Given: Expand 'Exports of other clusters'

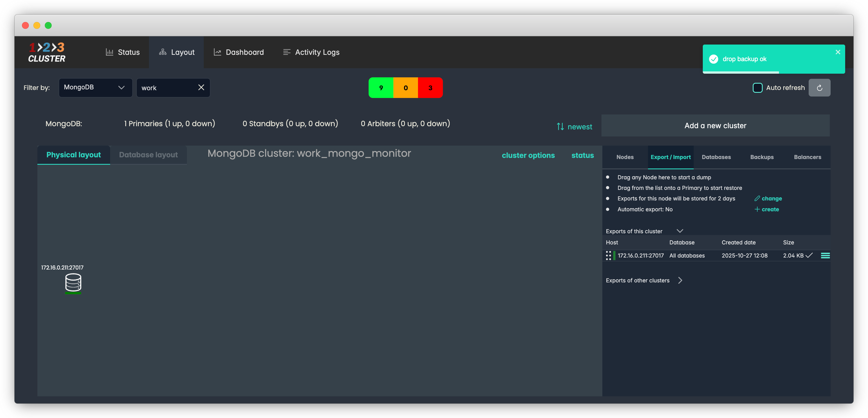Looking at the screenshot, I should click(680, 280).
